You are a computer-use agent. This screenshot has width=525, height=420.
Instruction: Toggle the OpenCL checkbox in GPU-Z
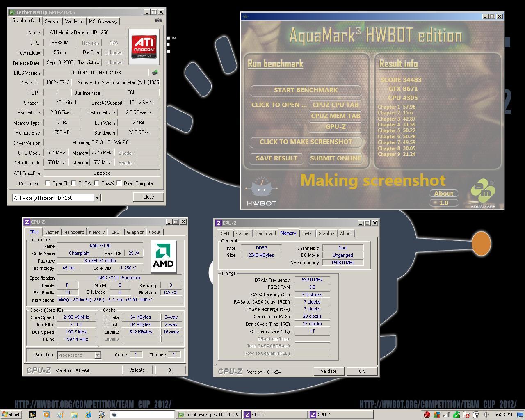(48, 183)
